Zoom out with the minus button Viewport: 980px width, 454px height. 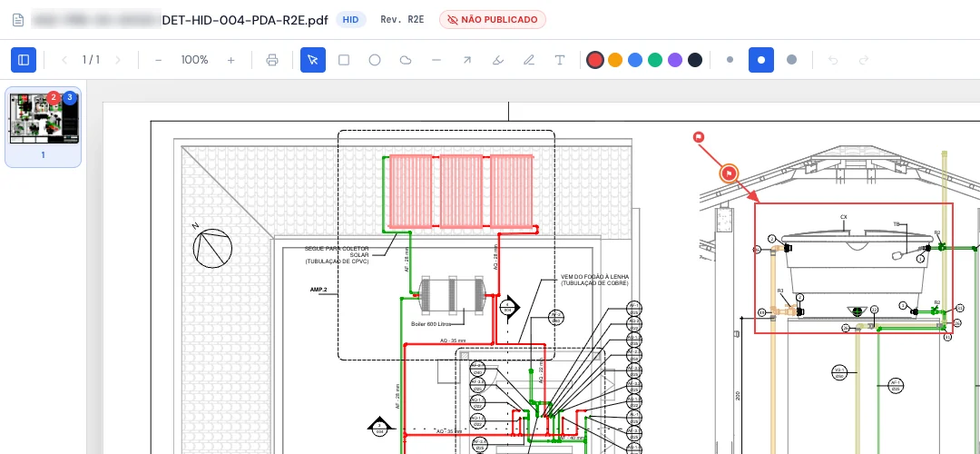pos(159,60)
